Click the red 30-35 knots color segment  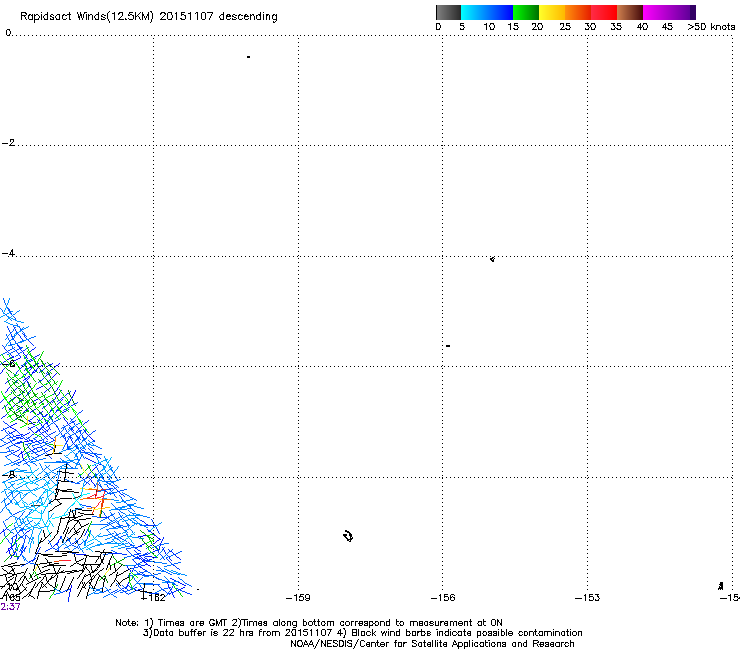(x=604, y=12)
